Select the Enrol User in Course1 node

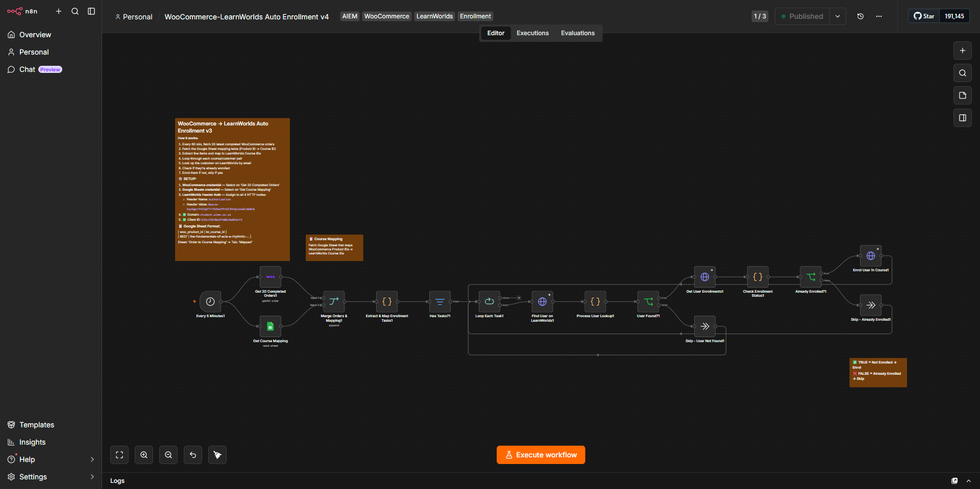click(871, 256)
